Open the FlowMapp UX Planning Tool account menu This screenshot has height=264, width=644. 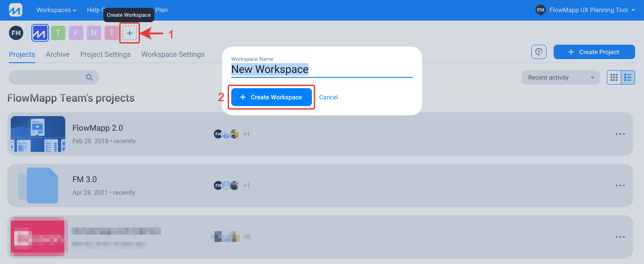point(585,10)
